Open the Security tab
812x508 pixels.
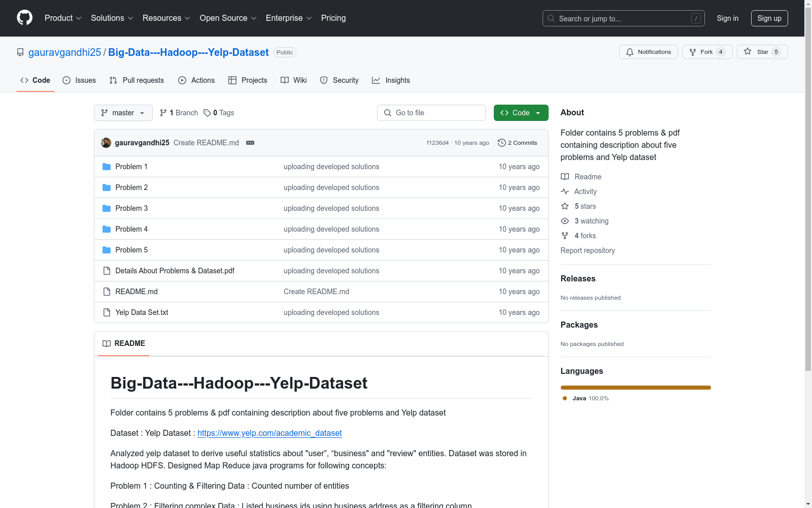[340, 80]
